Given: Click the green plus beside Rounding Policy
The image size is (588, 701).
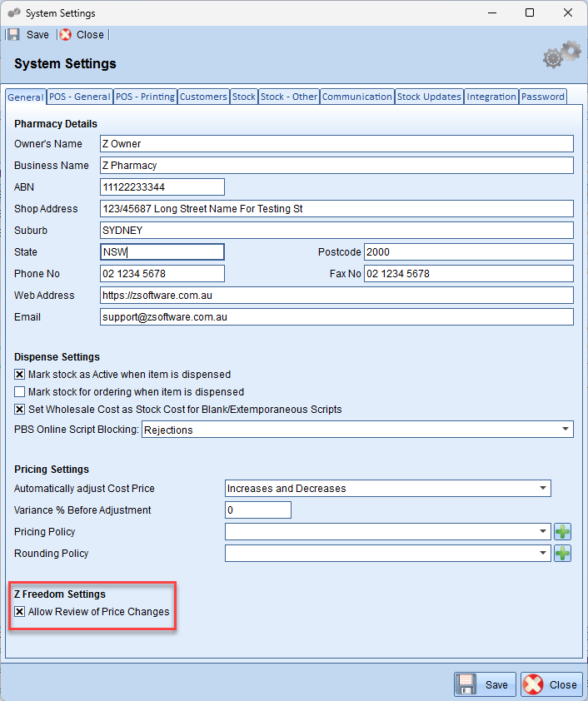Looking at the screenshot, I should click(x=563, y=554).
